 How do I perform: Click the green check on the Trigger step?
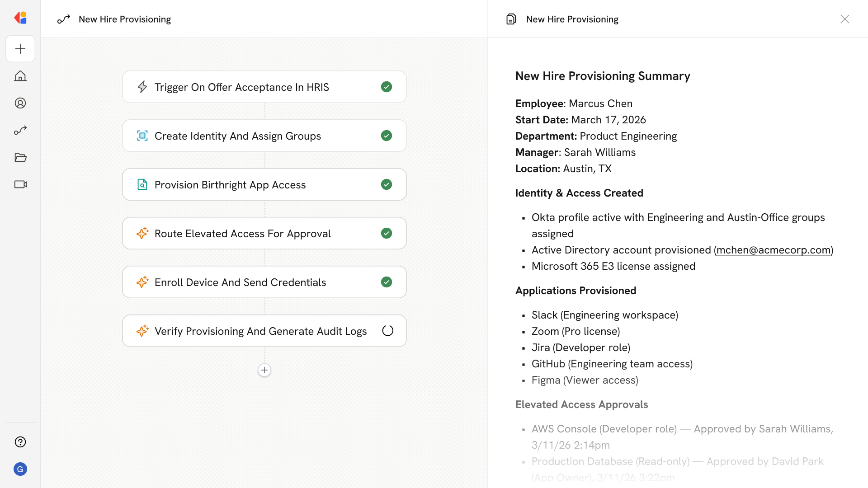[x=387, y=87]
